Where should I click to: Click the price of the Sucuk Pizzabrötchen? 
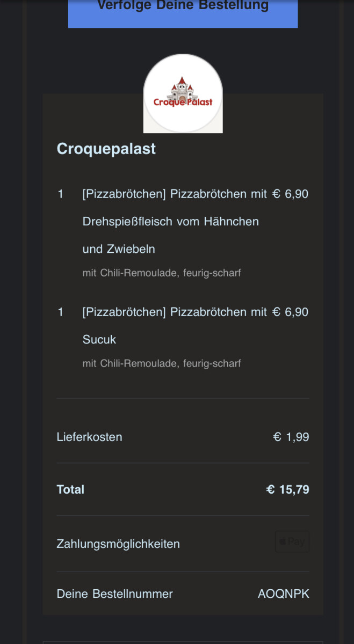[290, 312]
